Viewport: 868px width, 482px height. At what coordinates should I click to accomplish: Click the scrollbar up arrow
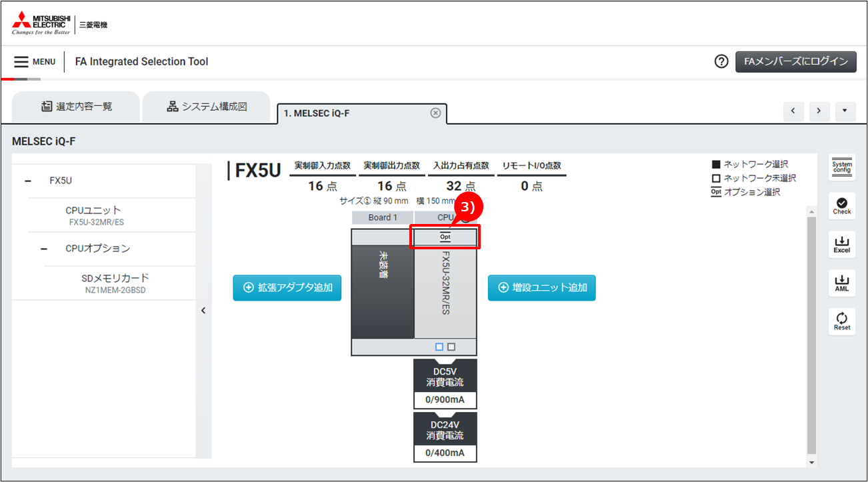tap(811, 211)
